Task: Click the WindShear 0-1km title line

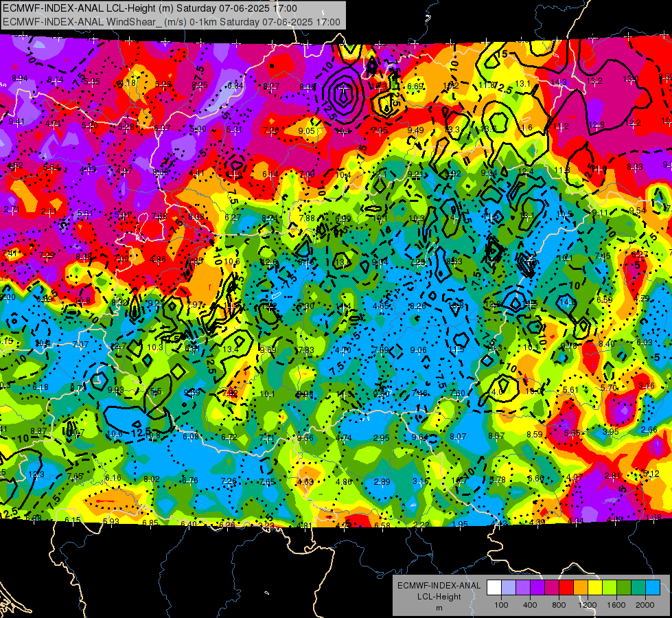Action: coord(172,22)
